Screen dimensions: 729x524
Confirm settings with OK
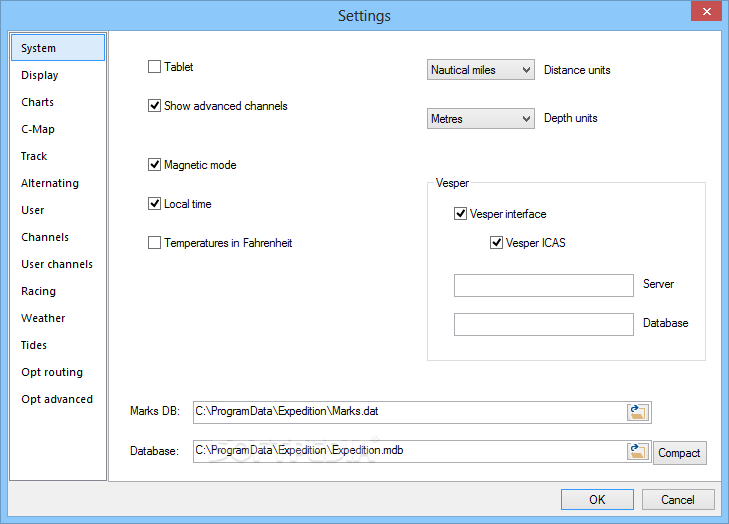pyautogui.click(x=597, y=499)
